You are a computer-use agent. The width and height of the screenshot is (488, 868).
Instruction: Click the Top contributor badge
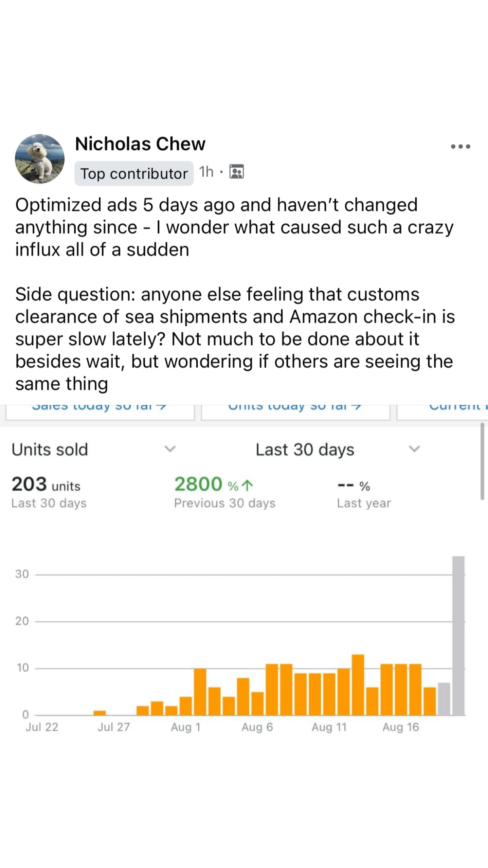(x=134, y=173)
